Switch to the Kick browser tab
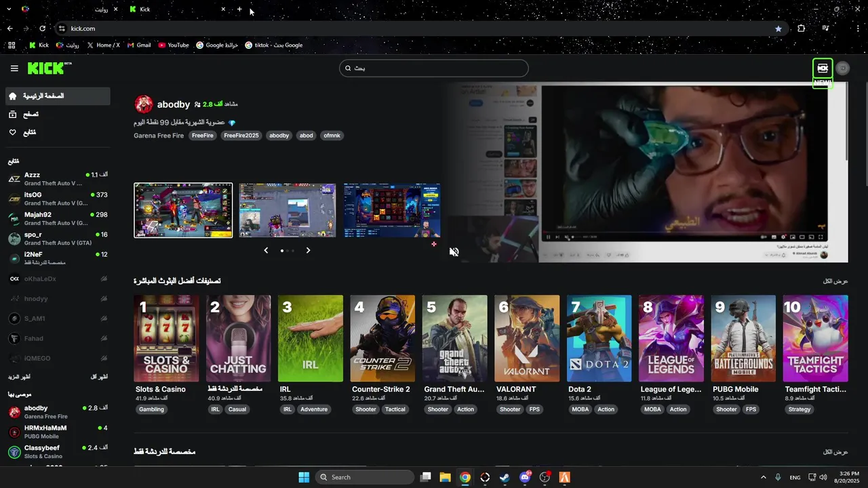Screen dimensions: 868x488 [x=178, y=9]
